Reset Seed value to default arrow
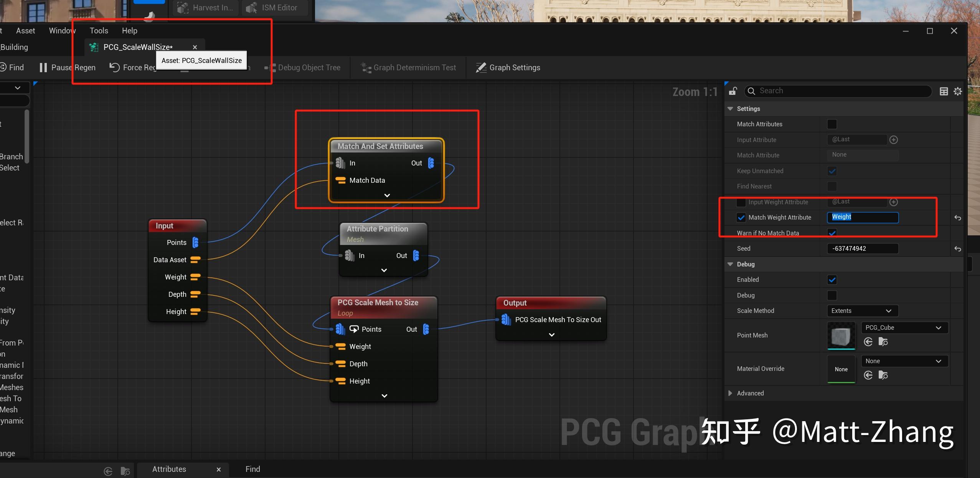The width and height of the screenshot is (980, 478). coord(958,249)
